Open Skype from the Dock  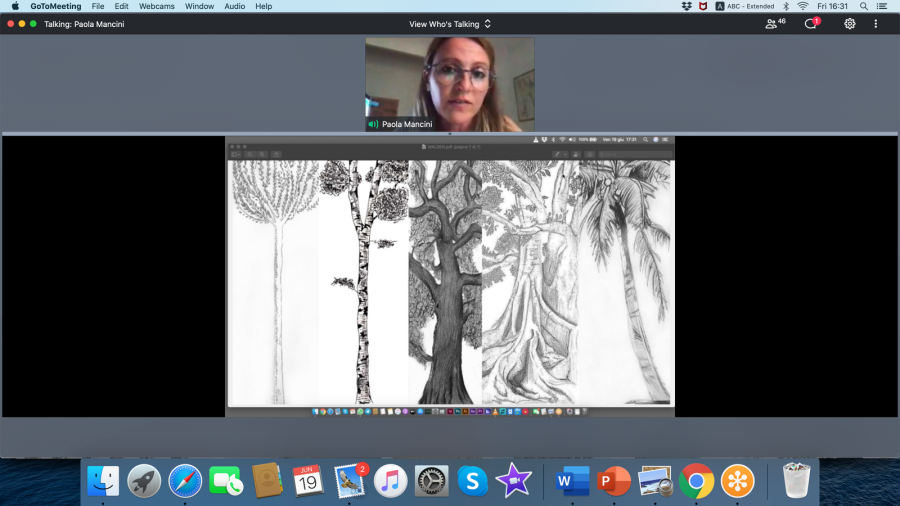pos(472,481)
